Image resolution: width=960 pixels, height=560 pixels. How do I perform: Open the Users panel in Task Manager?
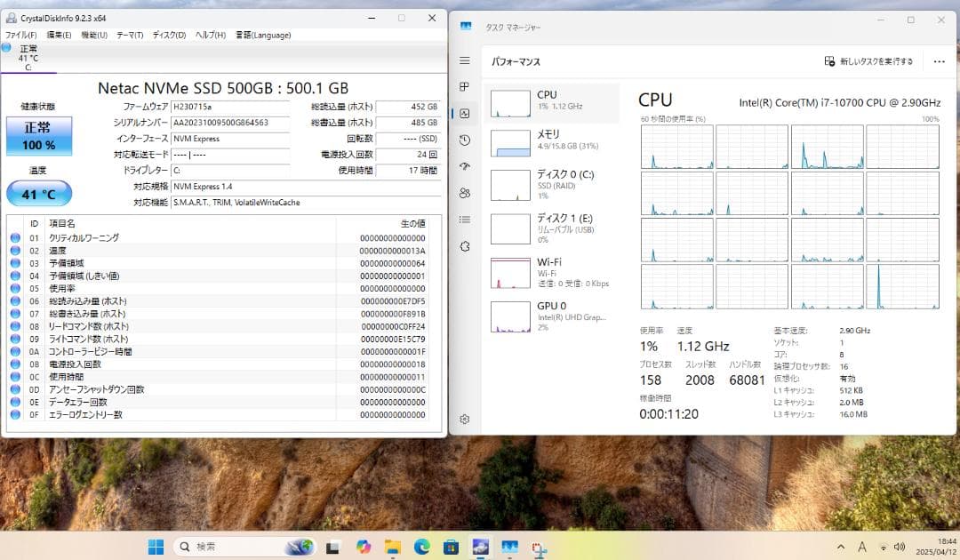[x=464, y=193]
